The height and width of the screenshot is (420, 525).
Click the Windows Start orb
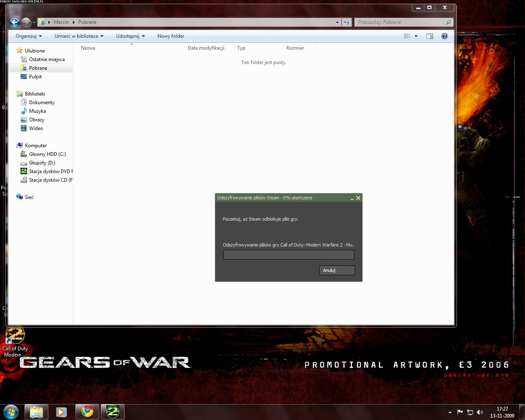pyautogui.click(x=11, y=411)
